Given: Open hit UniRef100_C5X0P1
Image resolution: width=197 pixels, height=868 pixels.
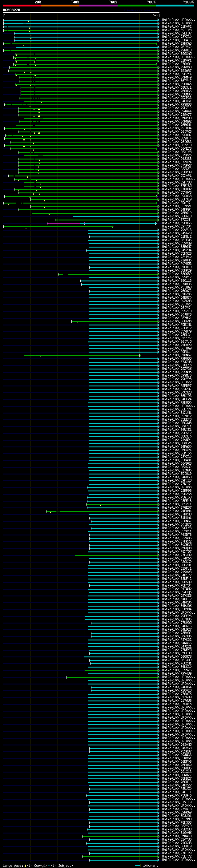Looking at the screenshot, I should point(177,176).
